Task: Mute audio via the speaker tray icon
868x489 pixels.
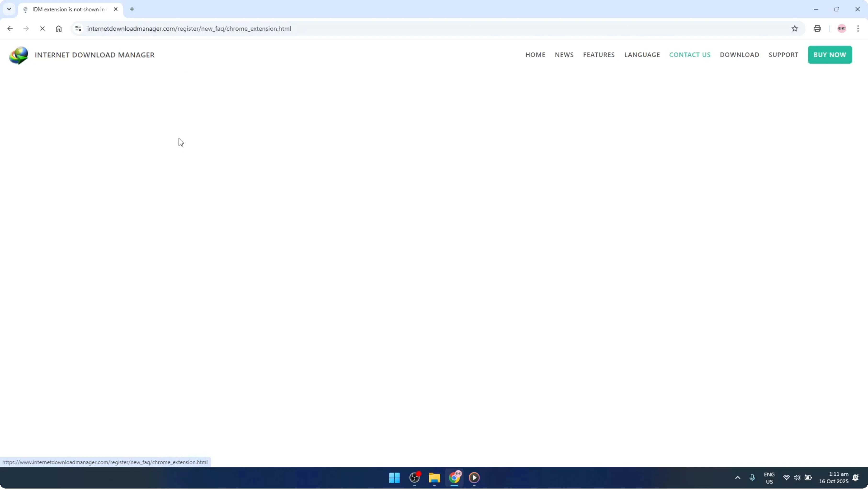Action: 797,478
